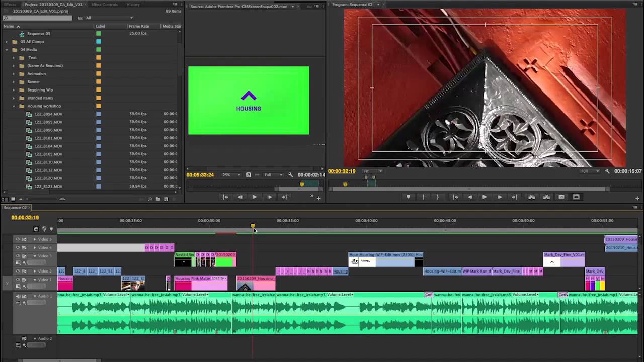
Task: Expand Text bin
Action: pos(14,58)
